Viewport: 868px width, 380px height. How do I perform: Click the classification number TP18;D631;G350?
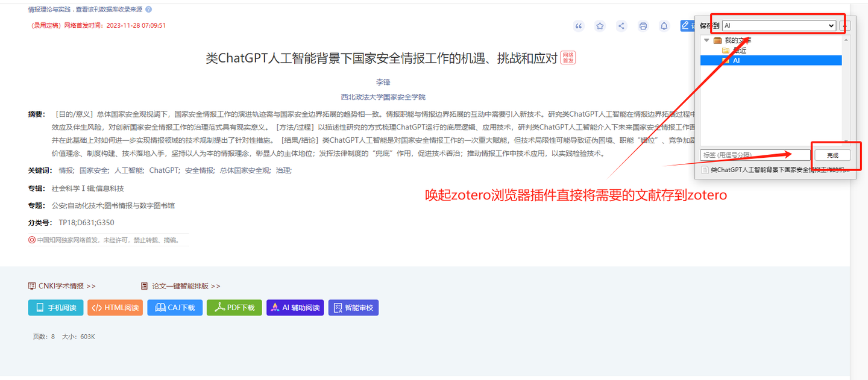[x=86, y=223]
